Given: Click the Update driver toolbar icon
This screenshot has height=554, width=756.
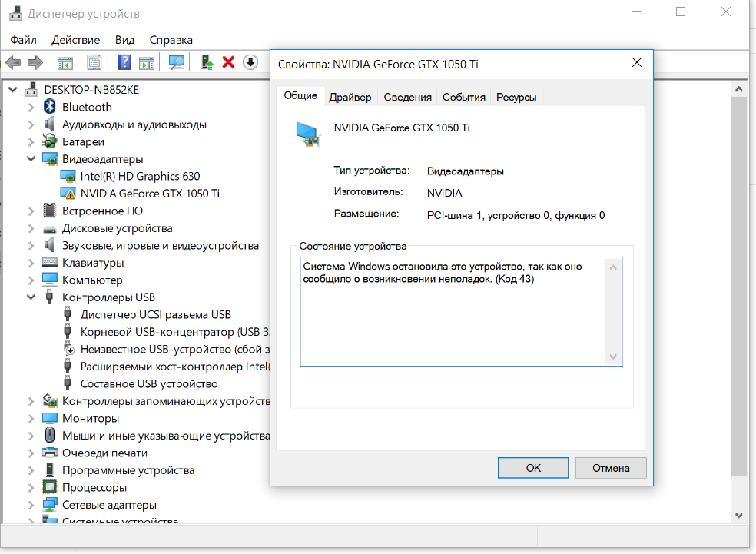Looking at the screenshot, I should pos(207,62).
